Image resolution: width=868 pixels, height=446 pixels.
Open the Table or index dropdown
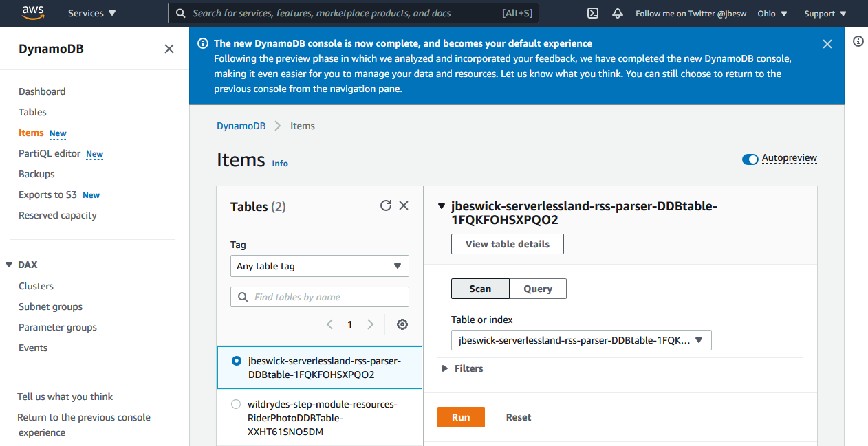tap(581, 340)
